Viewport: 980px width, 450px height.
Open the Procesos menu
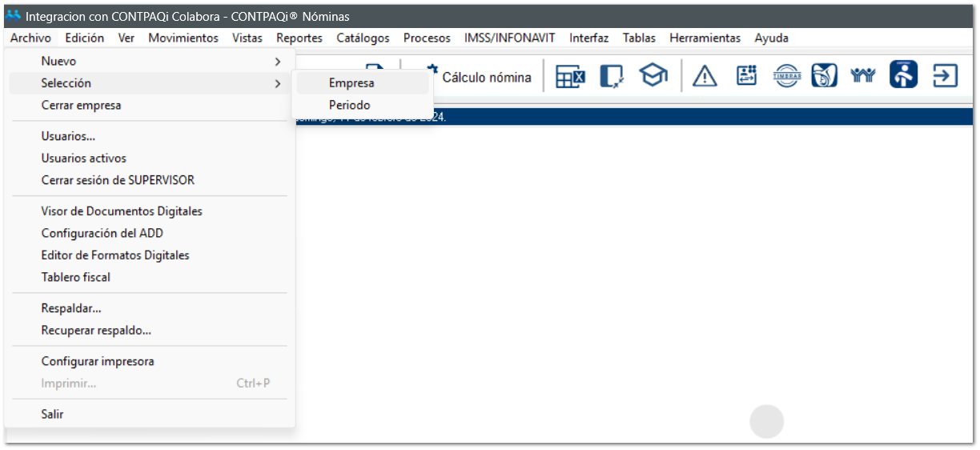click(427, 38)
